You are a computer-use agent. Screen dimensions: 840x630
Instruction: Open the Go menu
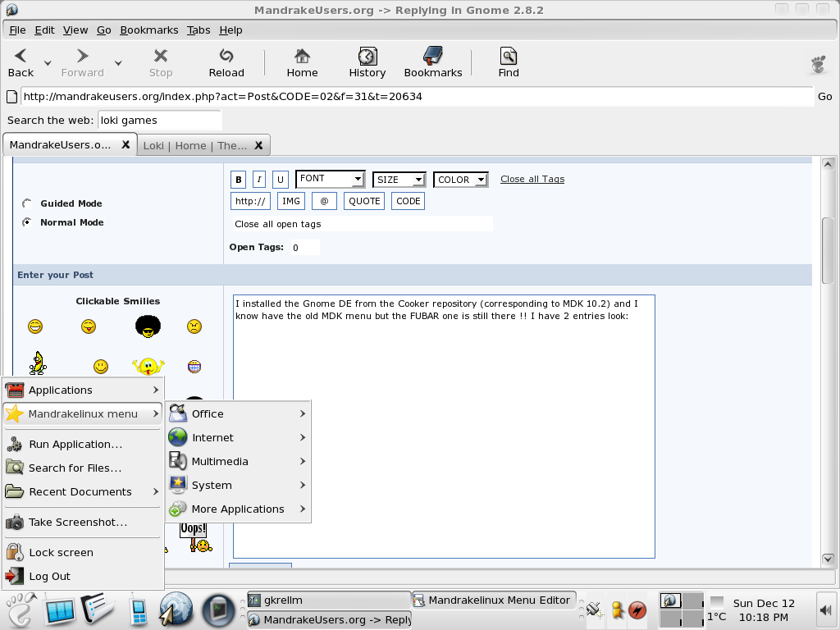pos(104,30)
